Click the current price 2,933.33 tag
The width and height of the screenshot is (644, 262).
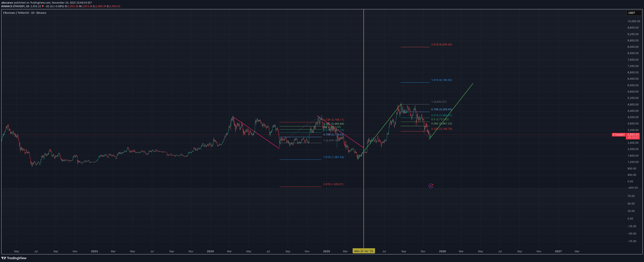tap(633, 135)
